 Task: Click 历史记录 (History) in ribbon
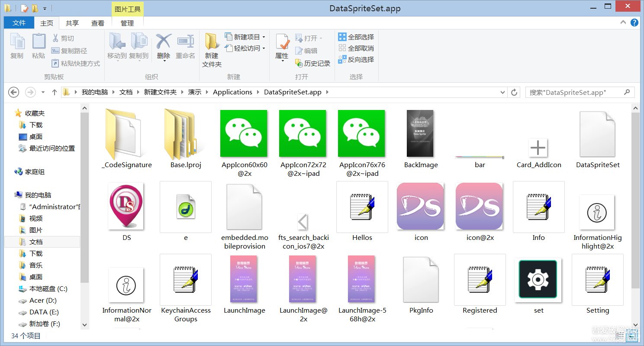[x=312, y=63]
